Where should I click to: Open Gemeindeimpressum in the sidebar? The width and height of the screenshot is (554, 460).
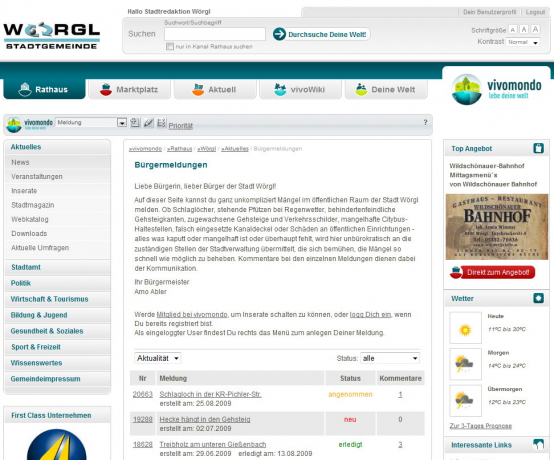57,379
